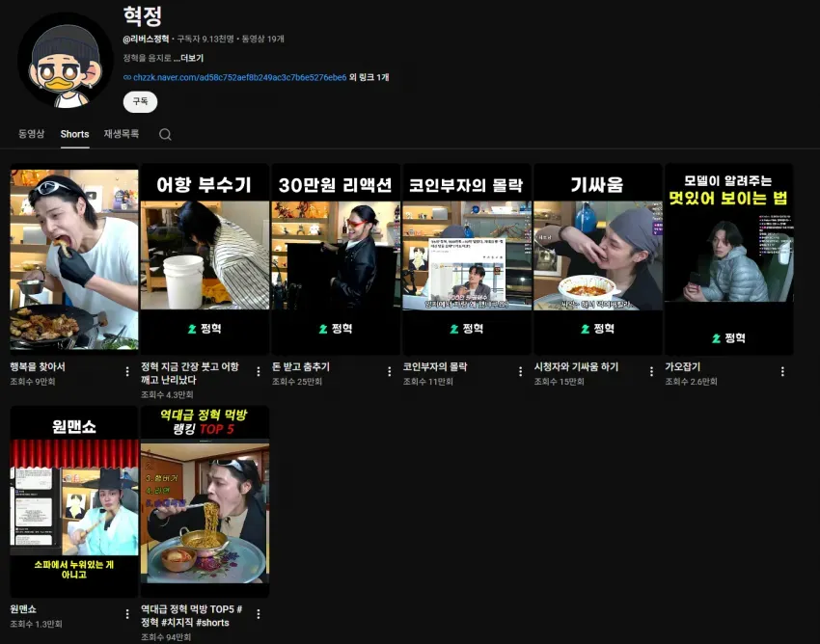Click the view count 조회수 4.3만회

pyautogui.click(x=167, y=394)
